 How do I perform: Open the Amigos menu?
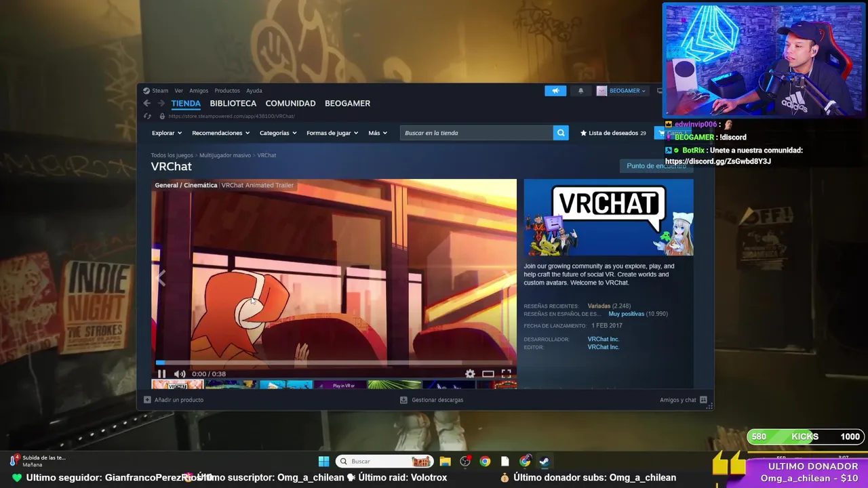point(199,91)
